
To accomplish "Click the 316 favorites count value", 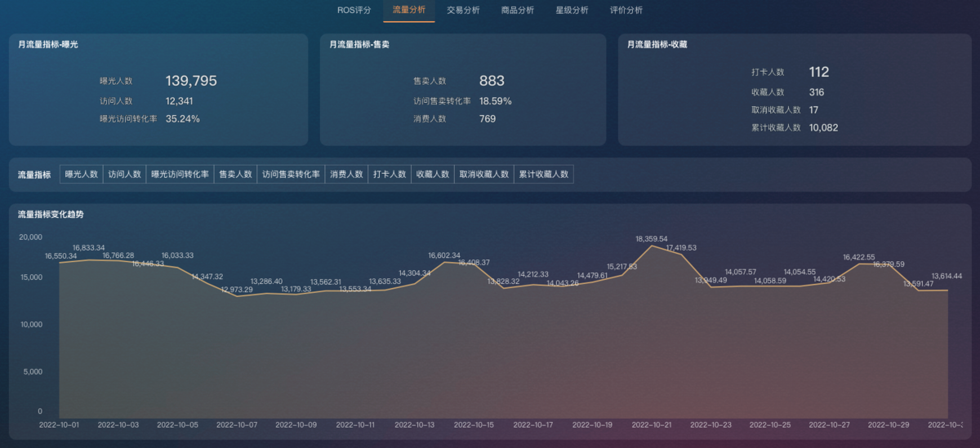I will coord(817,92).
